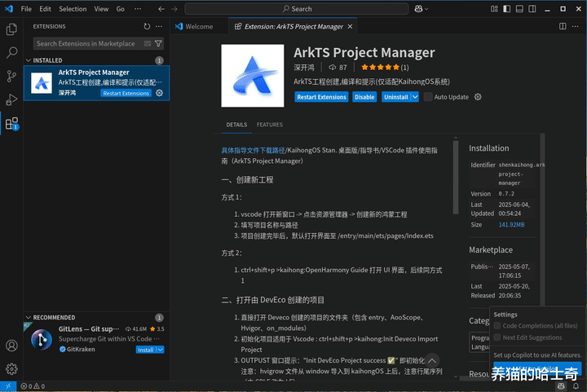Open the Go menu
The height and width of the screenshot is (392, 587).
(121, 9)
